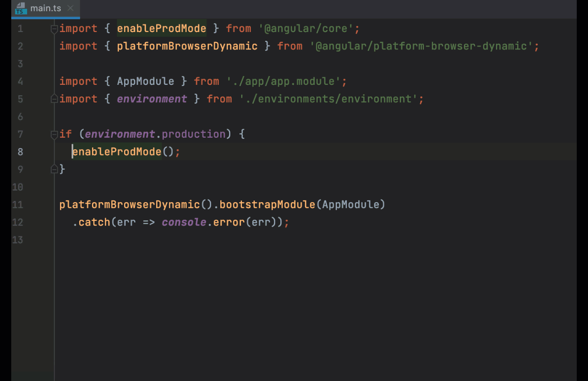Select the AppModule identifier in its import
Image resolution: width=588 pixels, height=381 pixels.
(x=145, y=81)
